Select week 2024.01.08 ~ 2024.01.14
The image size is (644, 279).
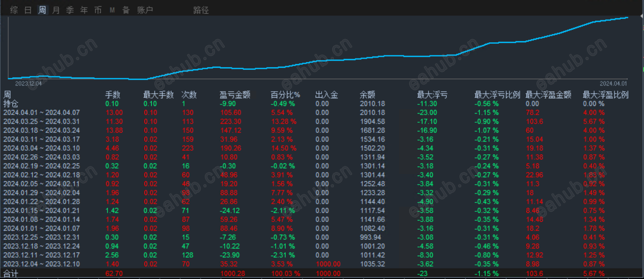point(42,219)
